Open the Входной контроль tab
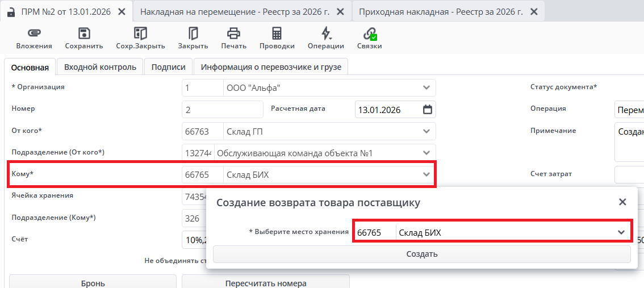The height and width of the screenshot is (288, 644). (x=100, y=67)
